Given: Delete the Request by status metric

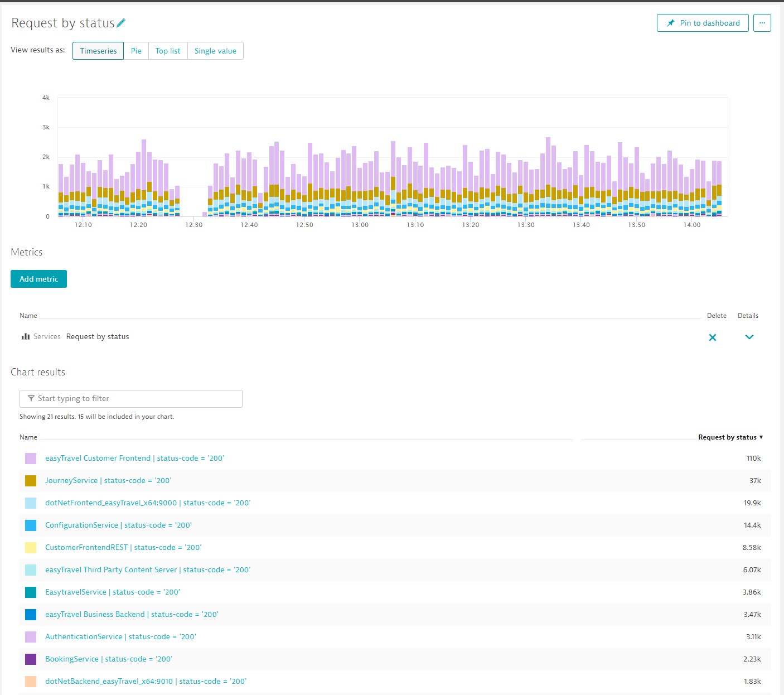Looking at the screenshot, I should pos(712,337).
